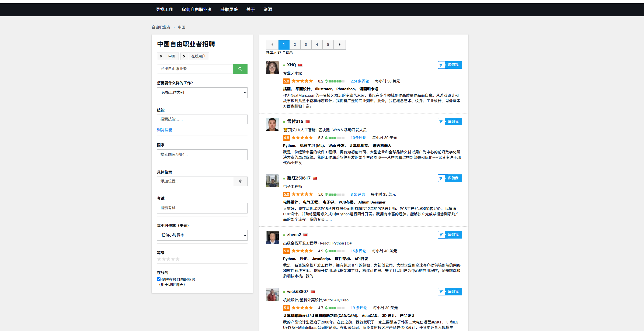Open wick63807 username link

pyautogui.click(x=298, y=292)
